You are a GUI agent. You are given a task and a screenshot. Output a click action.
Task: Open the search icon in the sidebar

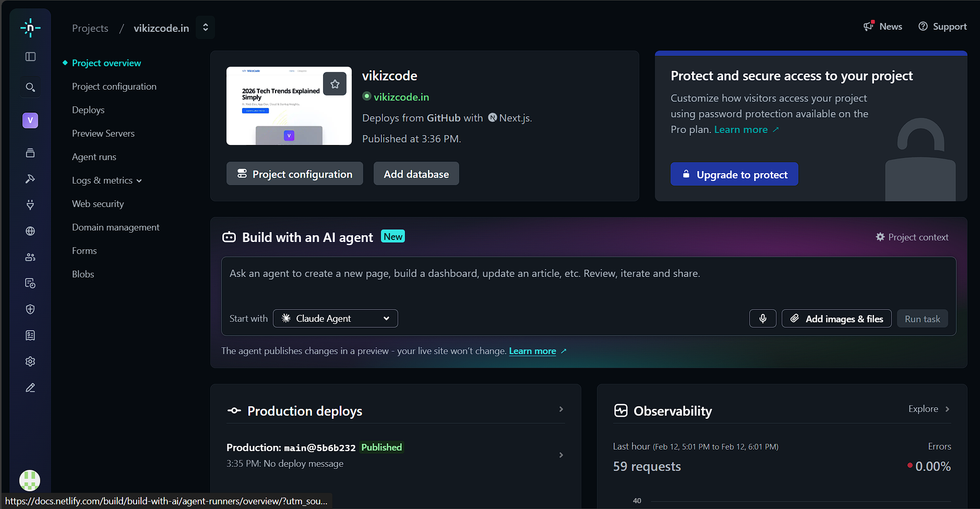click(x=30, y=87)
